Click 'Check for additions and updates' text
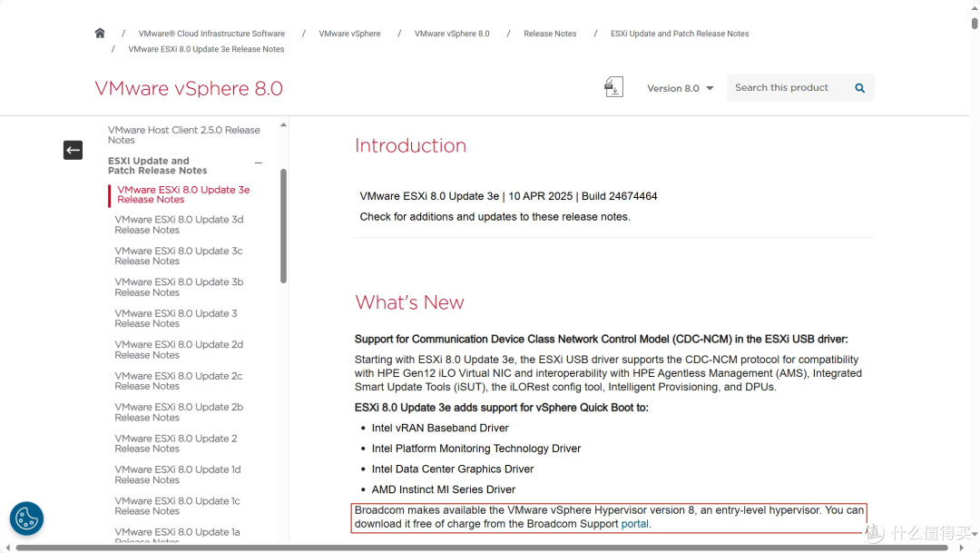The height and width of the screenshot is (553, 980). [x=495, y=217]
